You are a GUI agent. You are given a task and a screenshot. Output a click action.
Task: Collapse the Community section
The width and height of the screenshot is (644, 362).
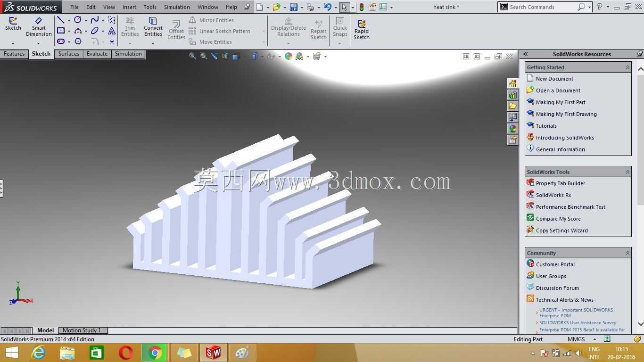pyautogui.click(x=627, y=253)
